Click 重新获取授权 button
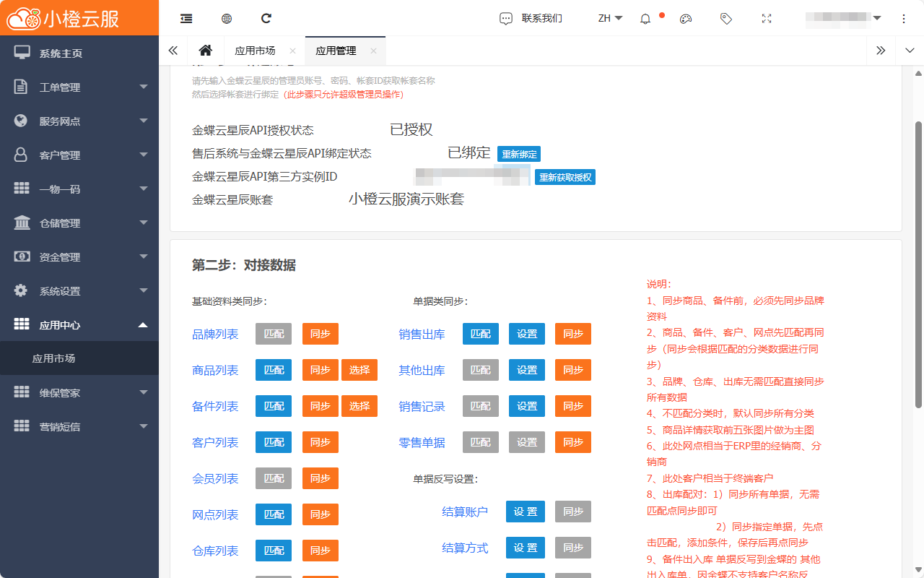The height and width of the screenshot is (578, 924). 565,177
